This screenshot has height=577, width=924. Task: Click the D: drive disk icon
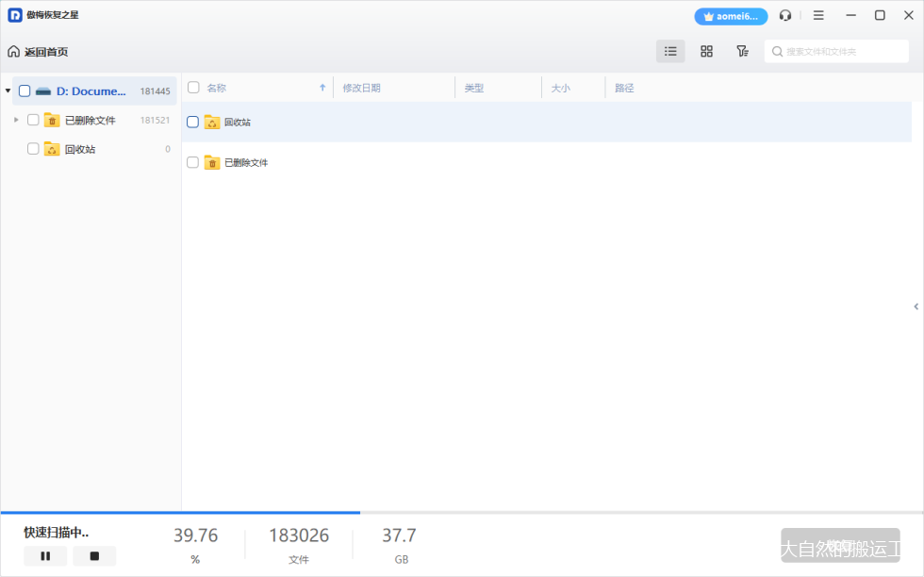pyautogui.click(x=43, y=91)
